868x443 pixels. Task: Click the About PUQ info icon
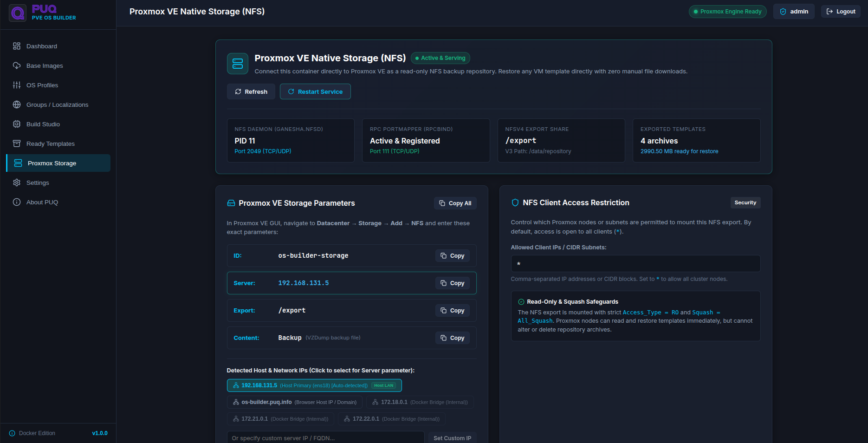coord(17,202)
